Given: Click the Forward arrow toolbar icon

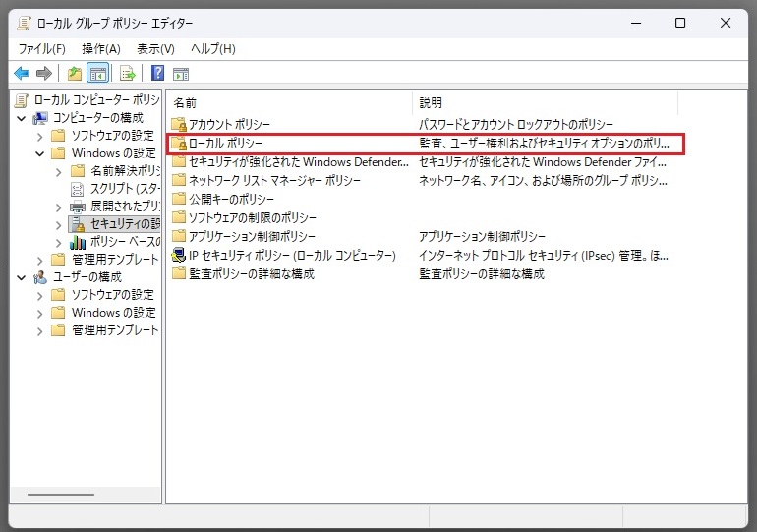Looking at the screenshot, I should click(x=43, y=73).
